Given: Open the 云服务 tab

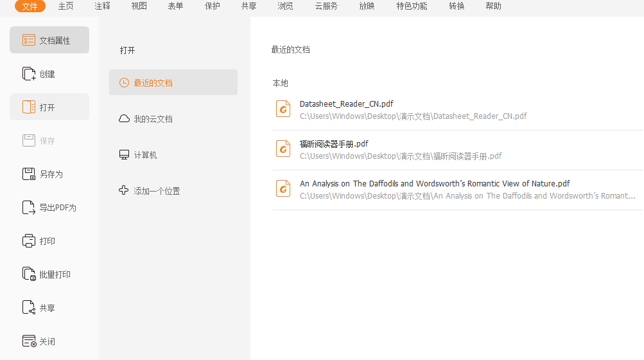Looking at the screenshot, I should (326, 6).
